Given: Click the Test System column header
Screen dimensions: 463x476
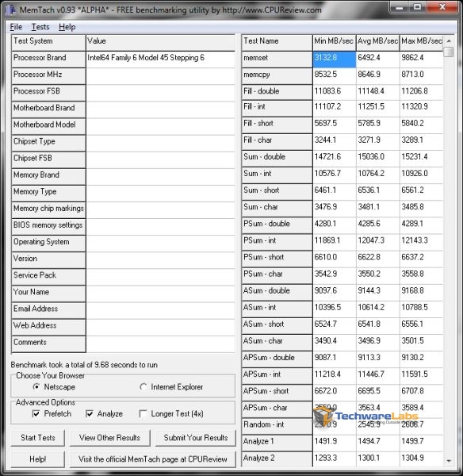Looking at the screenshot, I should (48, 43).
